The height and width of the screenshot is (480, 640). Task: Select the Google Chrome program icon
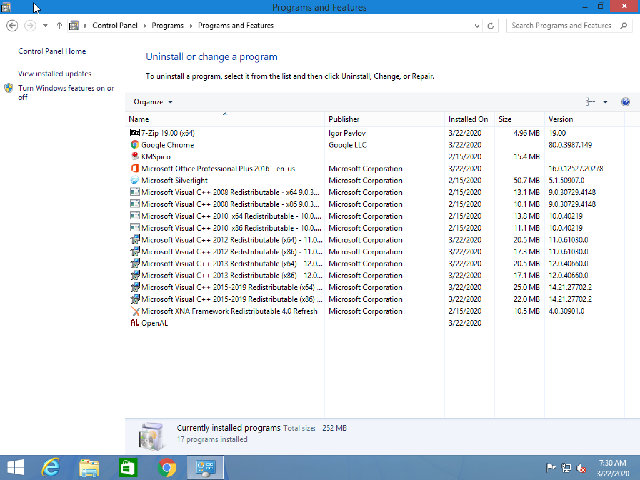135,145
